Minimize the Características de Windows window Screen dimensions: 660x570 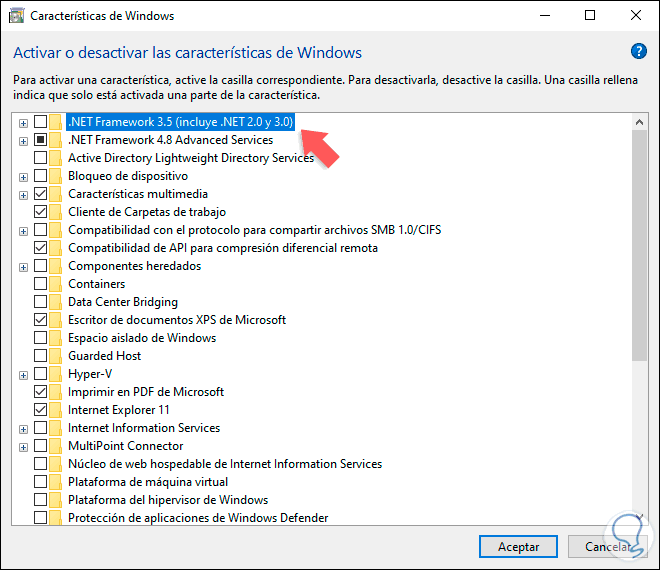coord(545,16)
